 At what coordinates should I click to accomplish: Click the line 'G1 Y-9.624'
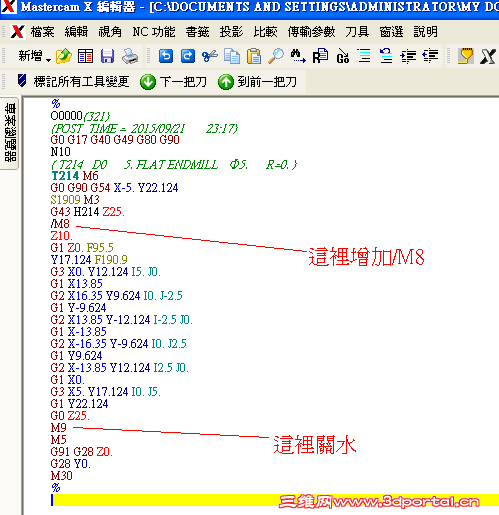tap(78, 308)
